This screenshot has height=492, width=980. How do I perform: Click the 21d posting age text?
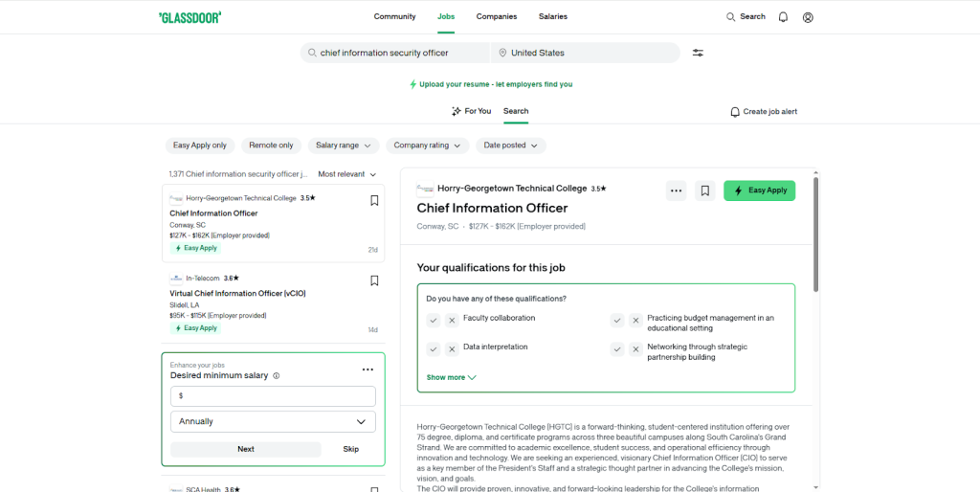pyautogui.click(x=373, y=250)
